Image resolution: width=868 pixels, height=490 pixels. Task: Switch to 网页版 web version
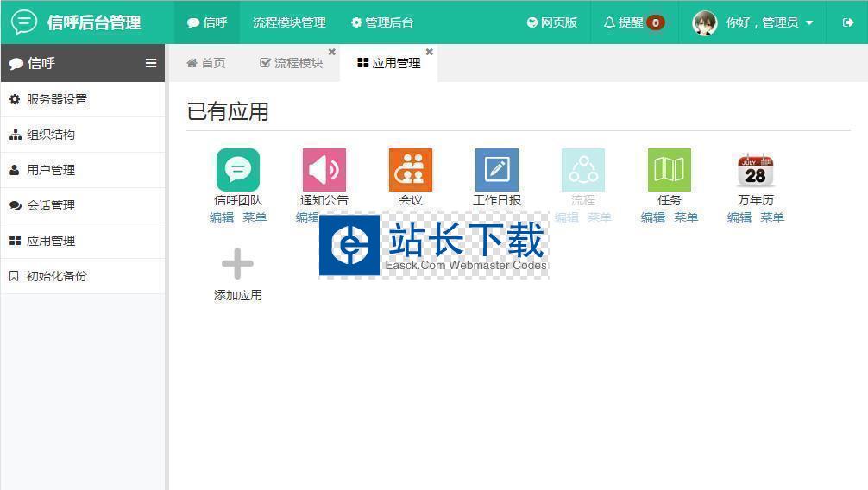pos(552,22)
